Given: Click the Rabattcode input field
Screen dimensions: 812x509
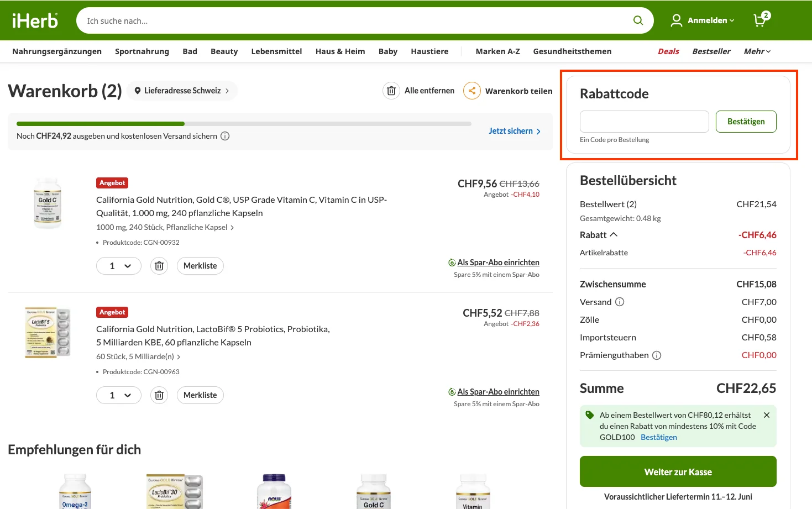Looking at the screenshot, I should [x=644, y=122].
